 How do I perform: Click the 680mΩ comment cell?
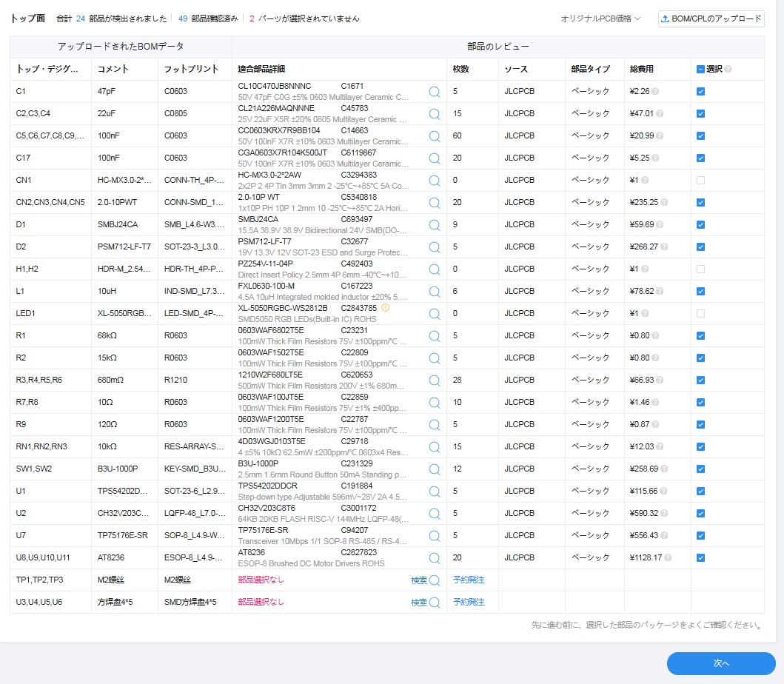pyautogui.click(x=110, y=380)
